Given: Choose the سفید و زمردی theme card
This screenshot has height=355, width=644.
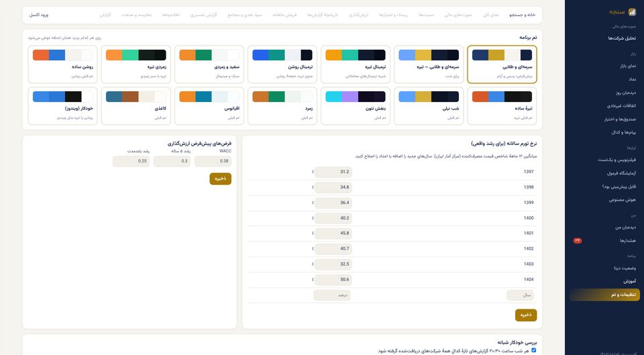Looking at the screenshot, I should pos(209,64).
